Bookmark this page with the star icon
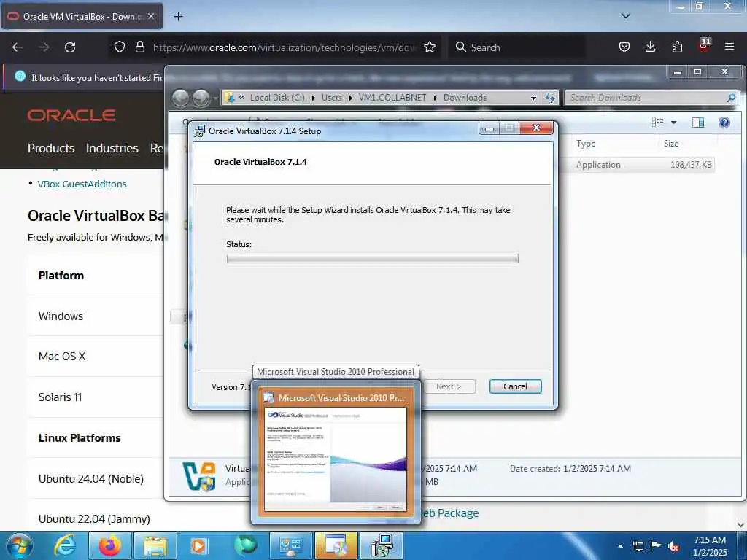Screen dimensions: 747x560 (x=430, y=47)
